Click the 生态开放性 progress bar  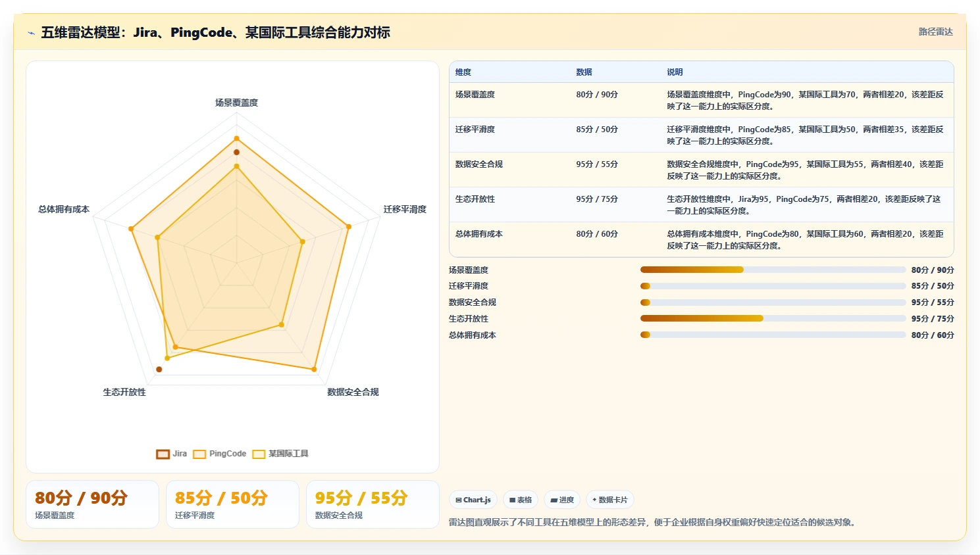(773, 318)
